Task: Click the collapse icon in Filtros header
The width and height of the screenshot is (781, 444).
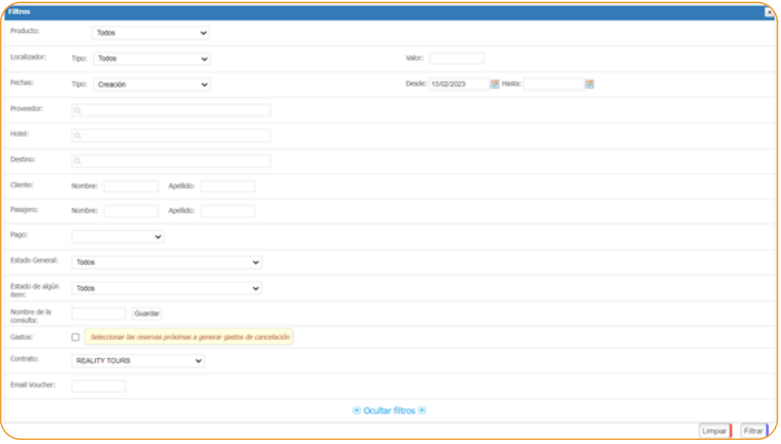Action: [x=769, y=12]
